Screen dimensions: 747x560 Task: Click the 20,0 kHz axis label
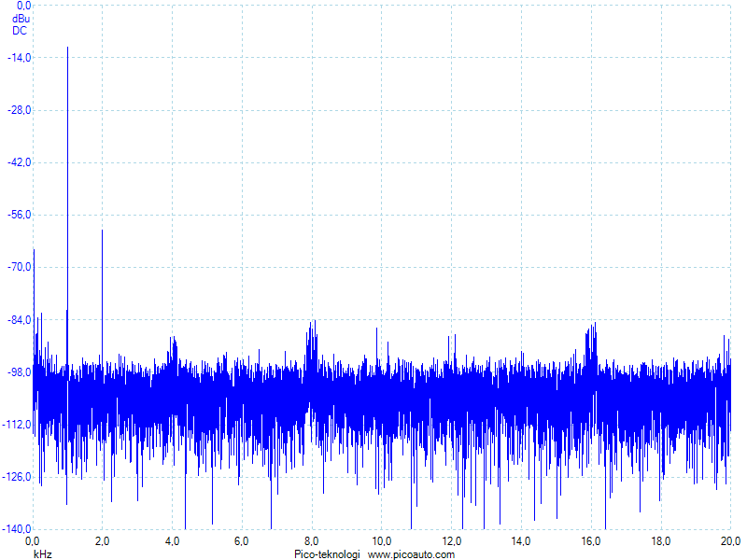click(730, 541)
